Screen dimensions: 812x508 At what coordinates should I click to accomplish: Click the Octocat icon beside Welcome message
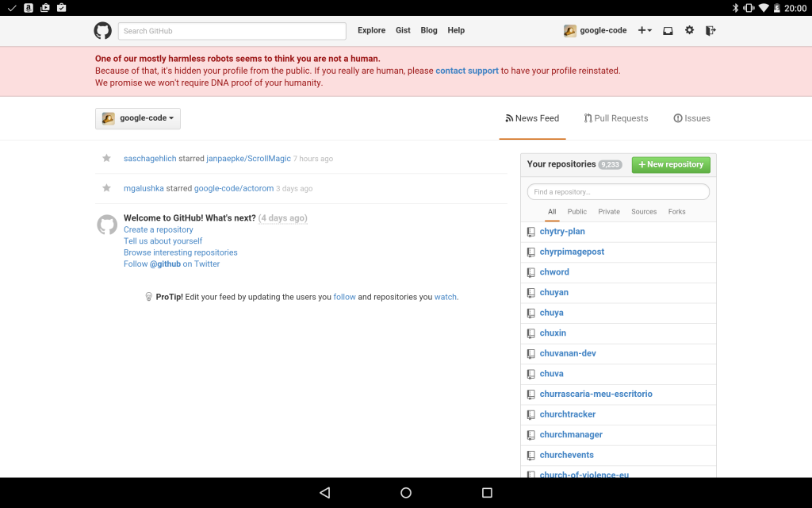(107, 225)
